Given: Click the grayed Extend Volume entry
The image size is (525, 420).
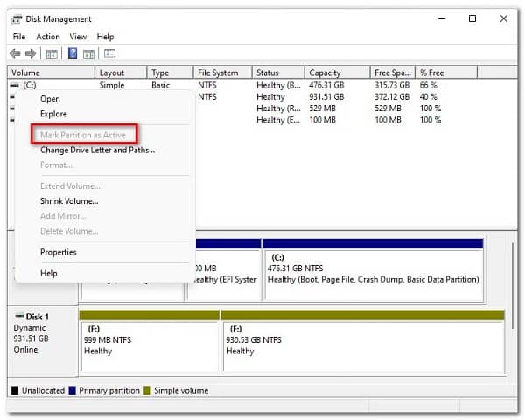Looking at the screenshot, I should pos(70,185).
